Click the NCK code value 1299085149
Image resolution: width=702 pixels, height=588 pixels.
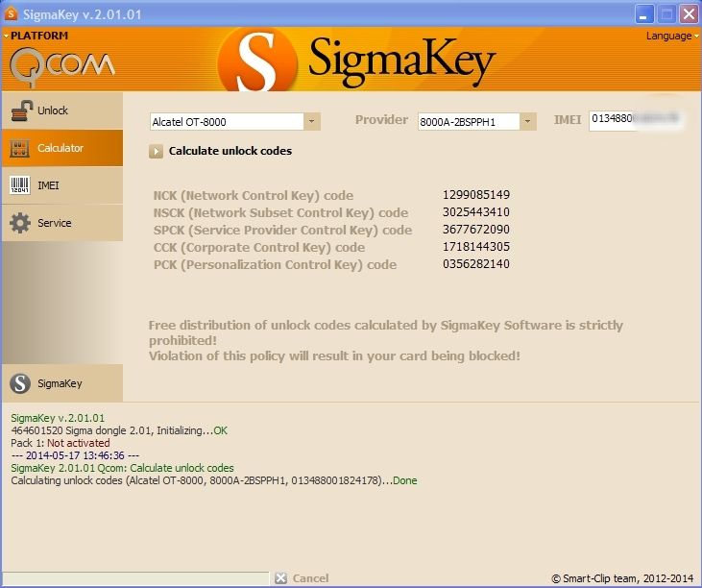[x=475, y=195]
